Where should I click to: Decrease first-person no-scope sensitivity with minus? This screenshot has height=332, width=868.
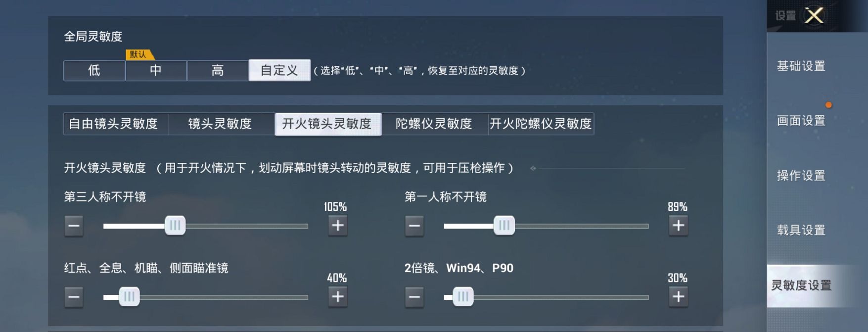(x=414, y=226)
